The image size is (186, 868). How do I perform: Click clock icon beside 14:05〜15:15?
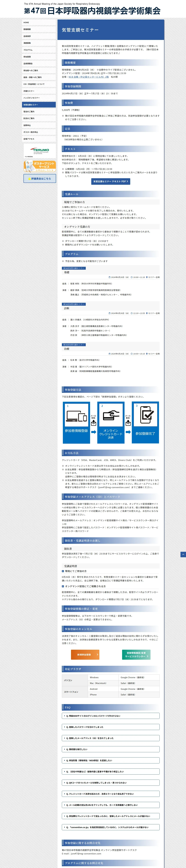(132, 354)
